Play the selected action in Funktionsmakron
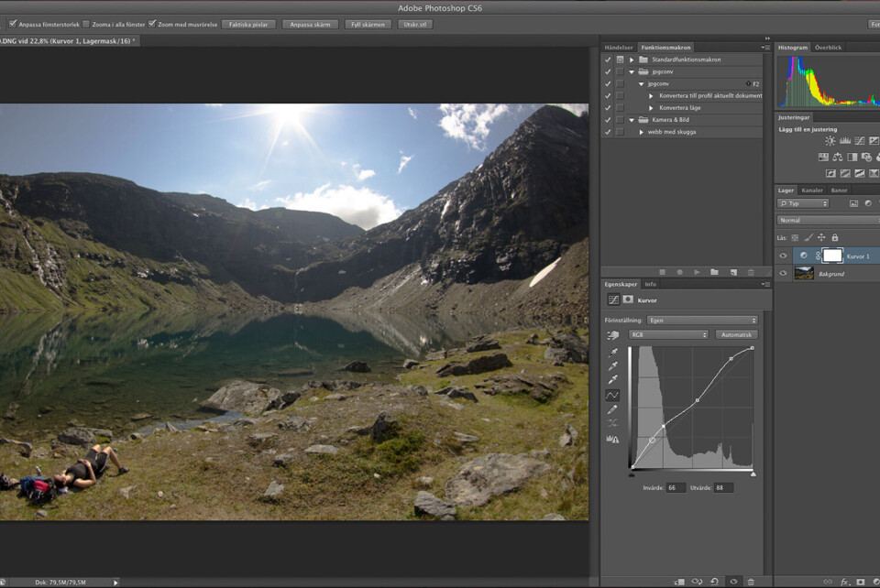 coord(697,272)
